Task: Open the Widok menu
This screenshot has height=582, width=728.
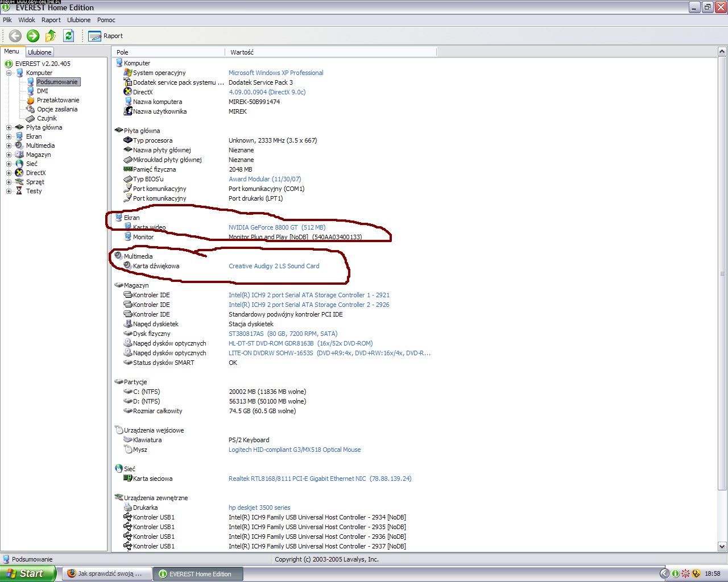Action: (27, 20)
